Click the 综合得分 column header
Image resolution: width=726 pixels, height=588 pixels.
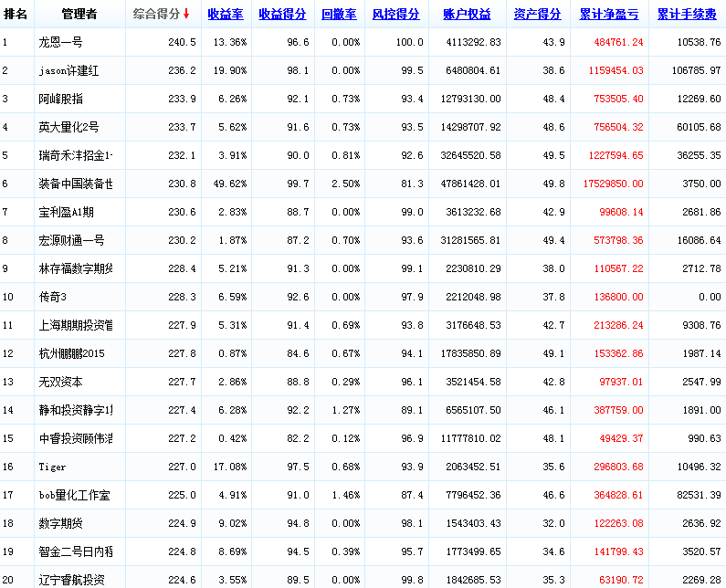tap(156, 14)
